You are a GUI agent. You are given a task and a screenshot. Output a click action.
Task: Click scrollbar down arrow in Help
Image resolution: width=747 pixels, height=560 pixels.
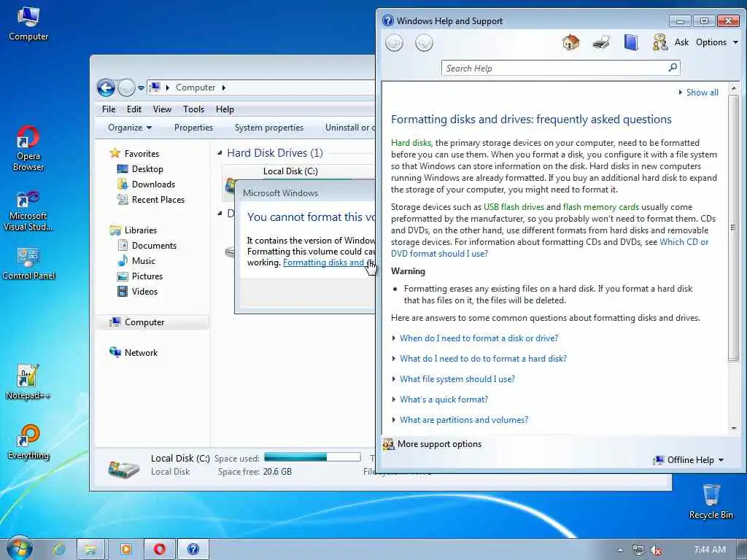click(x=734, y=428)
